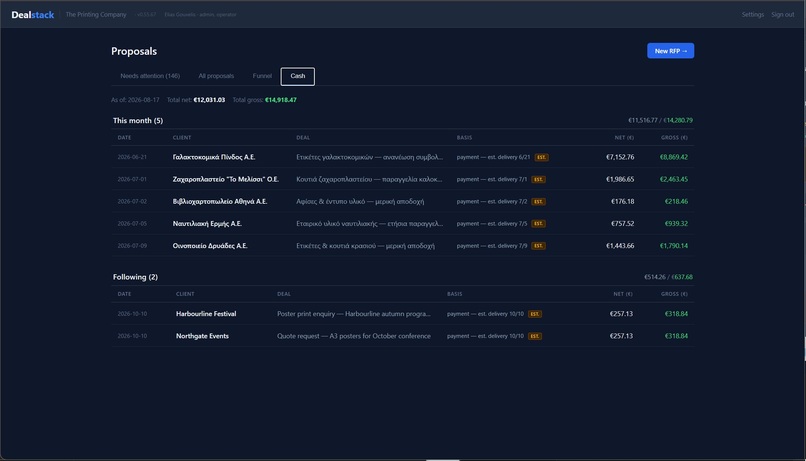Open client Οινοποιείο Δρυάδες Α.Ε.
This screenshot has height=461, width=806.
click(x=210, y=246)
